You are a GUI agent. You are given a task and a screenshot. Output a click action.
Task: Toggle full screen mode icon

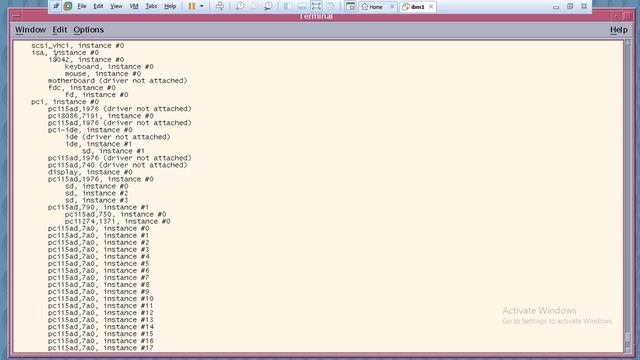pyautogui.click(x=316, y=6)
